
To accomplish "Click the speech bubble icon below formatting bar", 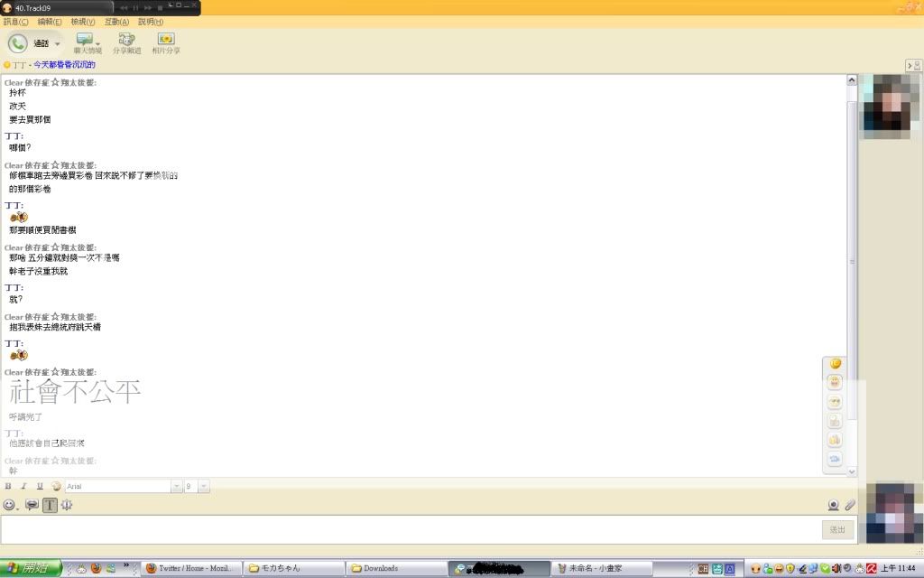I will point(32,505).
